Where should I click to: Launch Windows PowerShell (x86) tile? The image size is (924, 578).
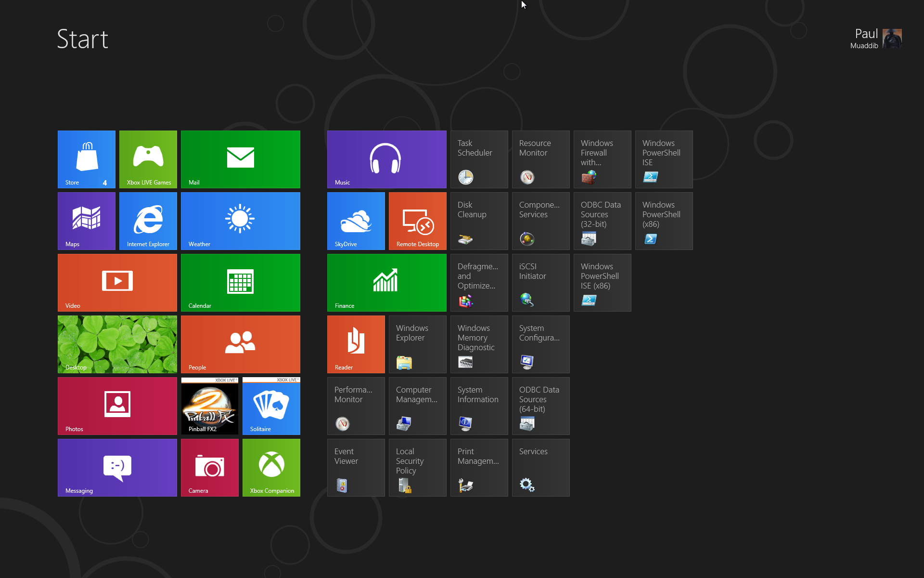click(x=664, y=221)
